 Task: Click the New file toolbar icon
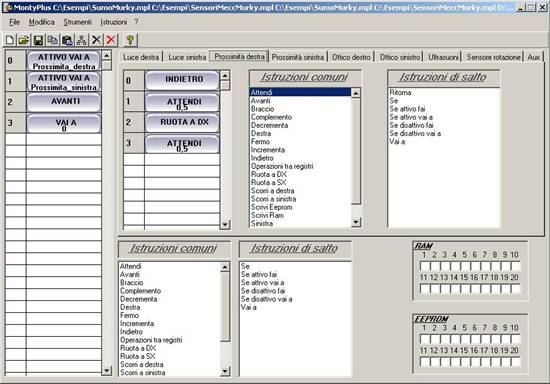pos(10,40)
